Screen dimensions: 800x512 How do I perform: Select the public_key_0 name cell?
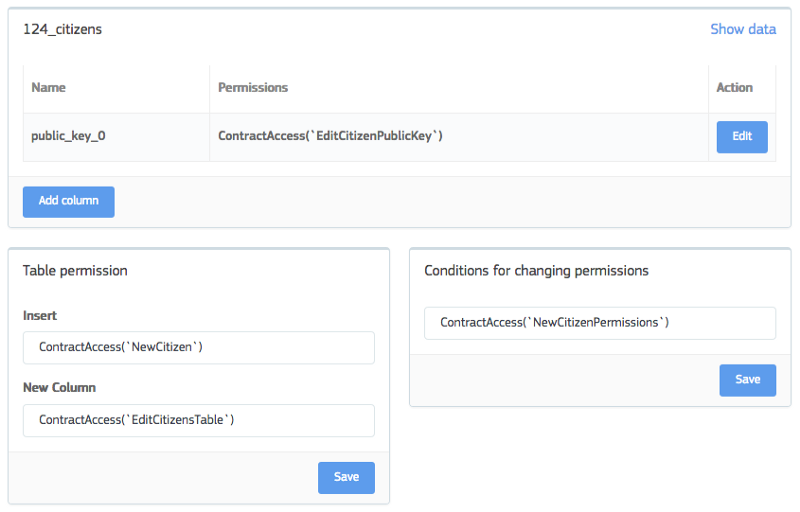(x=68, y=136)
